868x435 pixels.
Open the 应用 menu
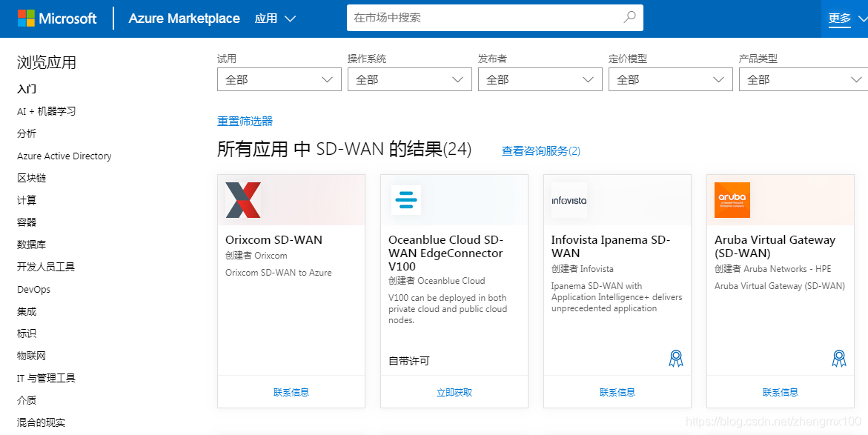[x=274, y=18]
